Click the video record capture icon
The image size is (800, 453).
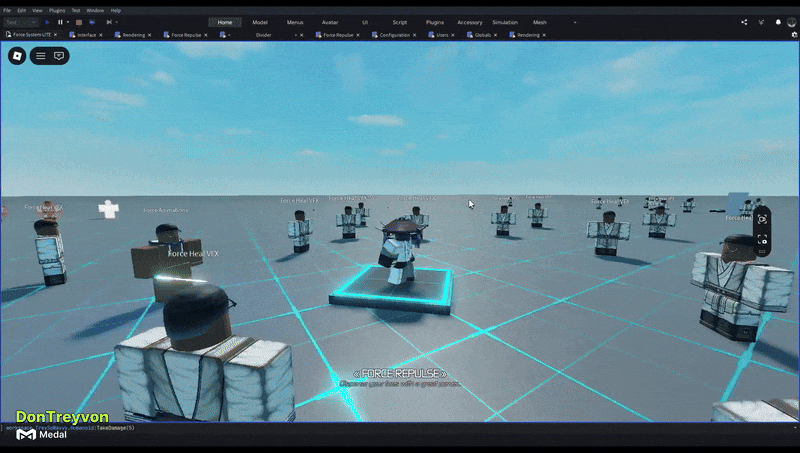762,239
